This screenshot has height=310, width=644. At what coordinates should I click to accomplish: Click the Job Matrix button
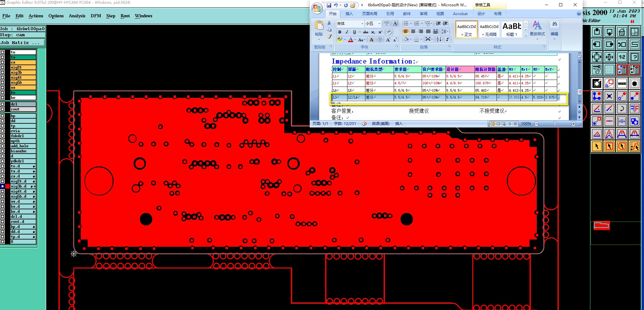point(23,43)
